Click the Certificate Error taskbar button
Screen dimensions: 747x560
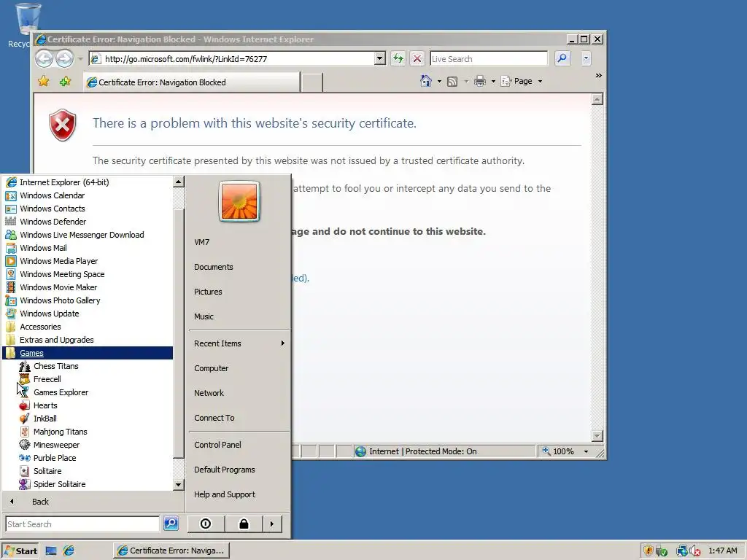[x=171, y=551]
